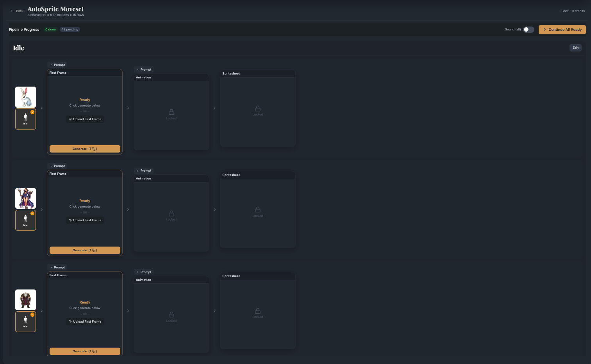591x364 pixels.
Task: Click the lock icon in rabbit's Animation panel
Action: (x=171, y=112)
